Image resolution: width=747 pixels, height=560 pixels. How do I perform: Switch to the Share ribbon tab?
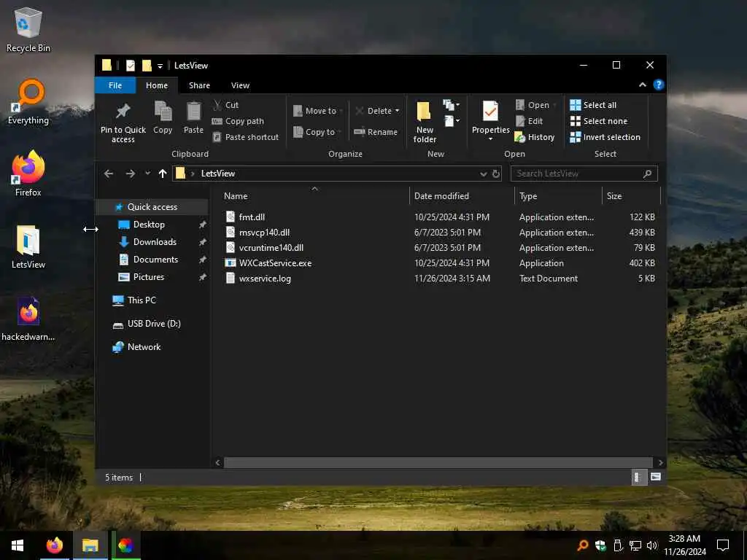tap(199, 85)
